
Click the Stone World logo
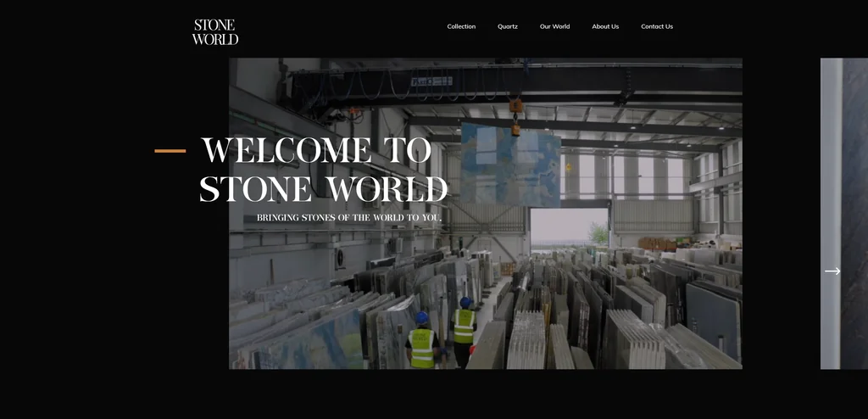pyautogui.click(x=215, y=32)
